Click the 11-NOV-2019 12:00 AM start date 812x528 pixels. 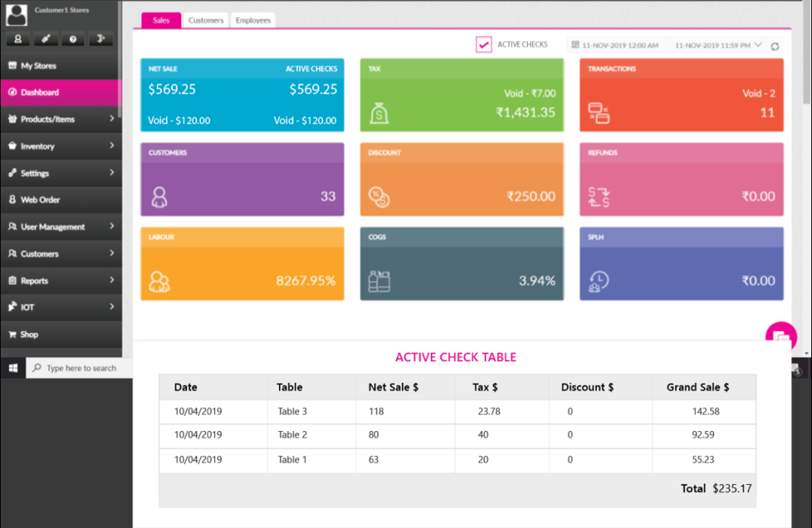click(620, 46)
